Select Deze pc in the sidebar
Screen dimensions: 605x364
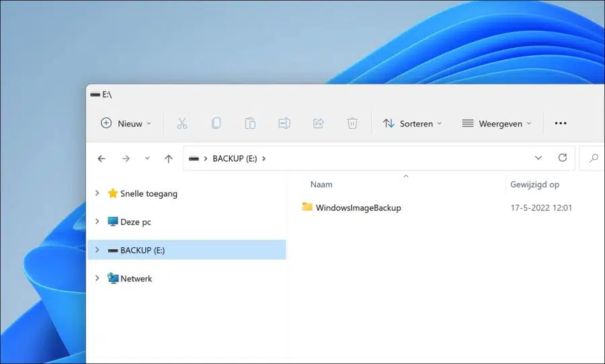(135, 222)
